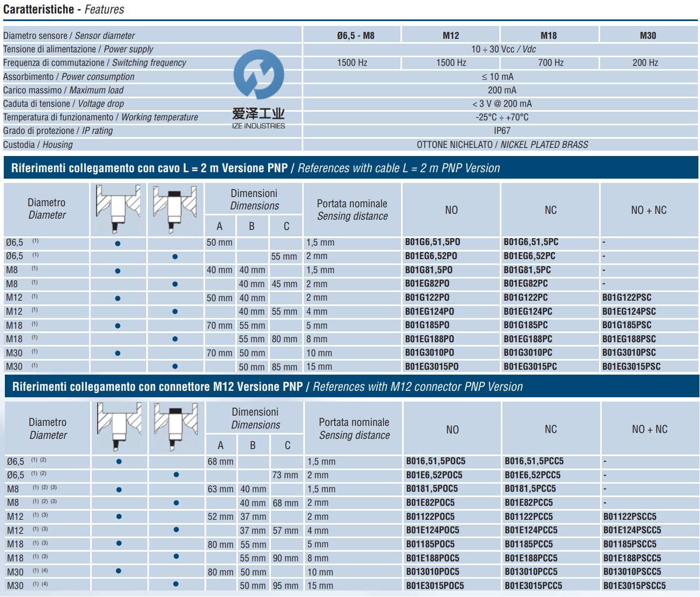Click the blue dot in the B01EG3015PO row
Screen dimensions: 700x597
(x=175, y=367)
